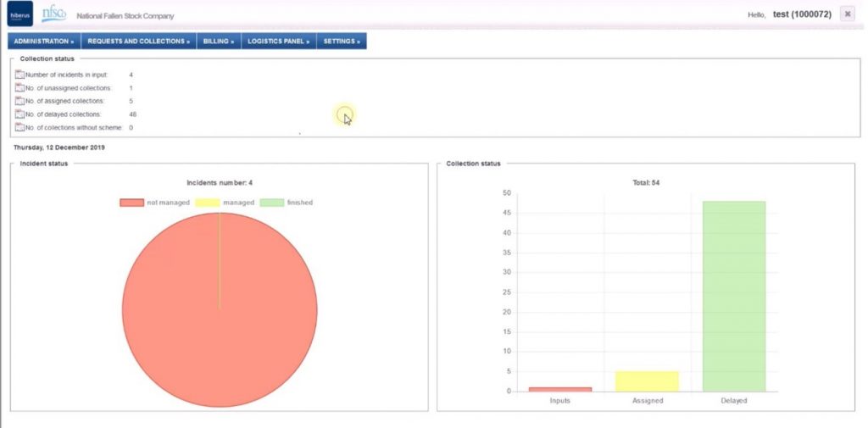Click the Inputs axis label
Viewport: 868px width, 428px height.
click(x=560, y=400)
